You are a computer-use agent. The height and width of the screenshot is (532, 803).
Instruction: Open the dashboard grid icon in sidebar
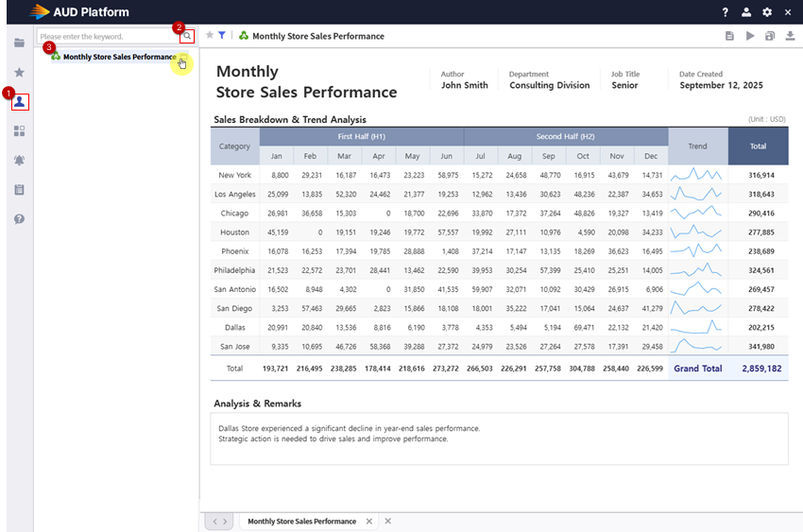tap(19, 131)
